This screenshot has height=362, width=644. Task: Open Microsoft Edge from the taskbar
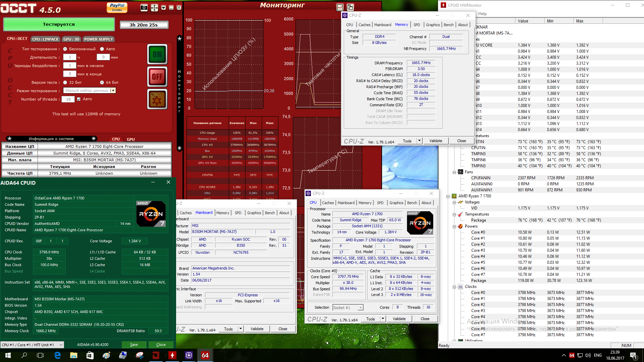(57, 355)
